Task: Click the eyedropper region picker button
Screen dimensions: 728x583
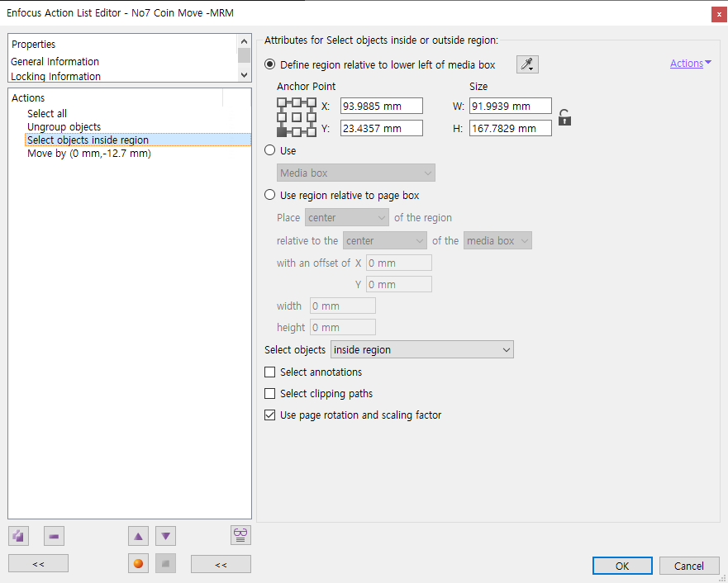Action: coord(526,64)
